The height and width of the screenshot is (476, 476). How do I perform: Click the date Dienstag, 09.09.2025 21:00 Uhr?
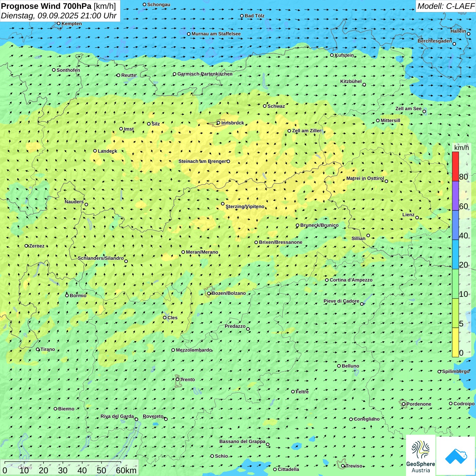[59, 16]
